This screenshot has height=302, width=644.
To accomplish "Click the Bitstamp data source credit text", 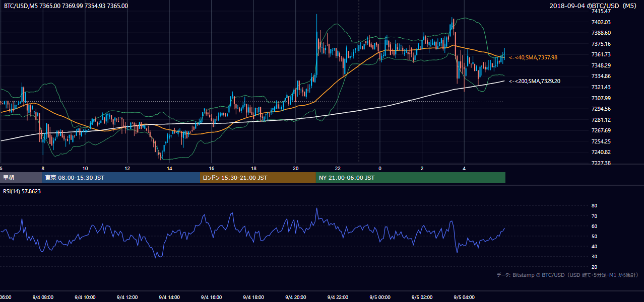I will tap(567, 275).
